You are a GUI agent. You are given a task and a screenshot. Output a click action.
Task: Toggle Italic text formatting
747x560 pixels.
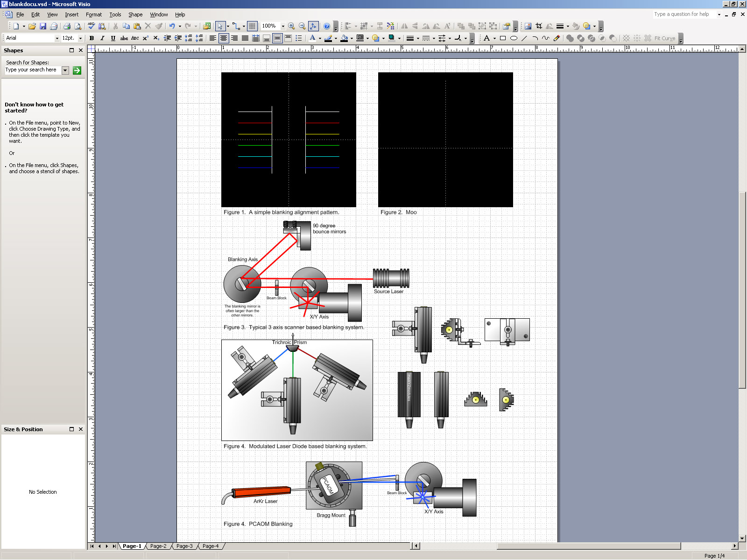[x=102, y=38]
